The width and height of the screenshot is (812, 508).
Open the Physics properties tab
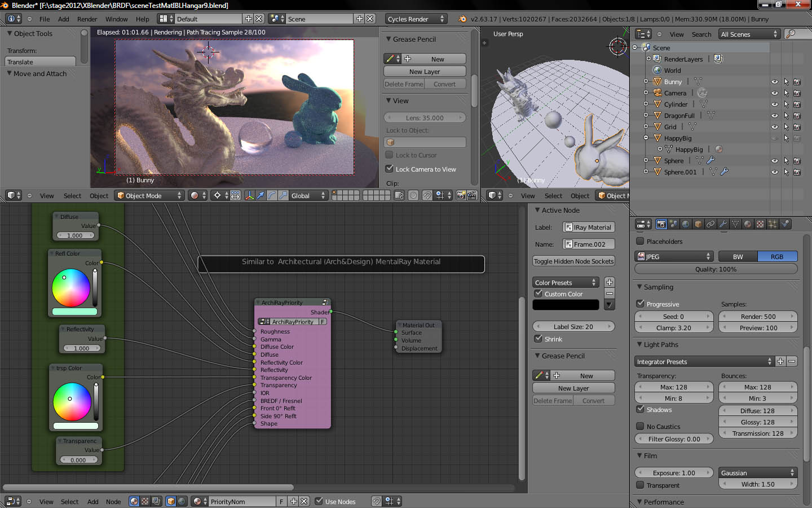pos(785,224)
